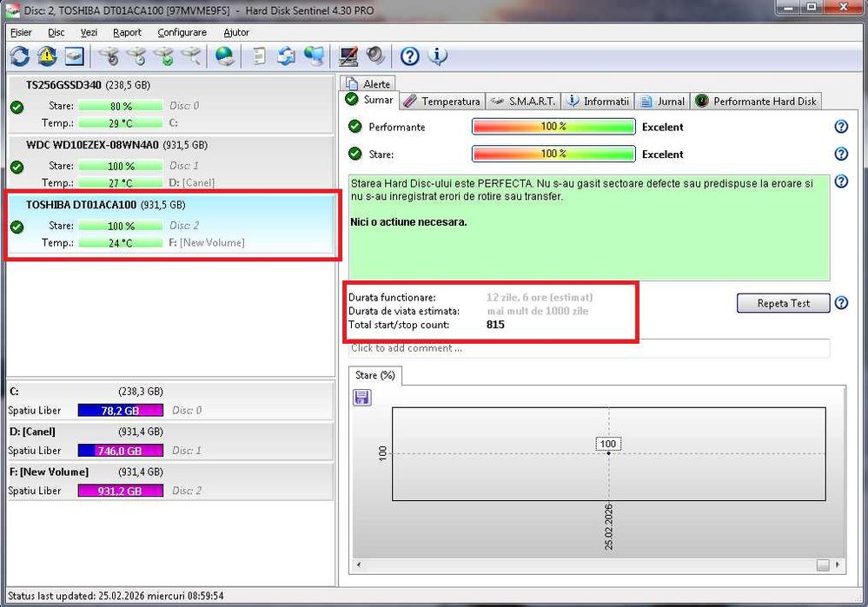868x607 pixels.
Task: Click help icon beside green status description box
Action: click(841, 181)
